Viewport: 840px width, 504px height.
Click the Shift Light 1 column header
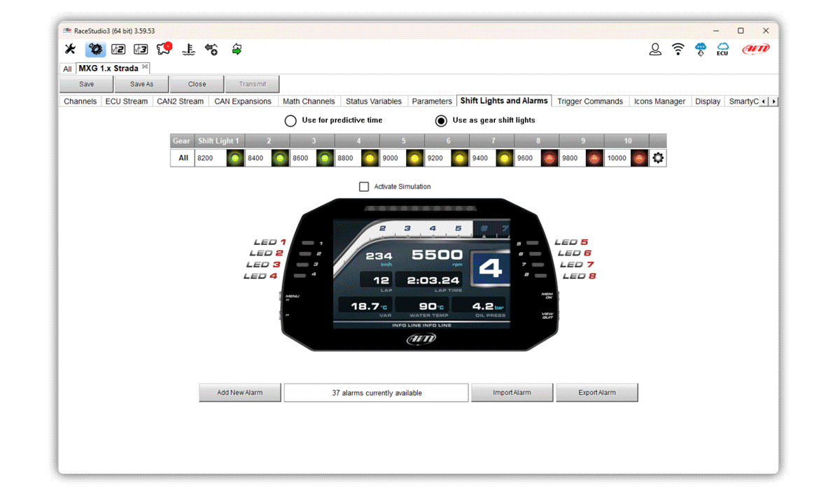point(218,141)
